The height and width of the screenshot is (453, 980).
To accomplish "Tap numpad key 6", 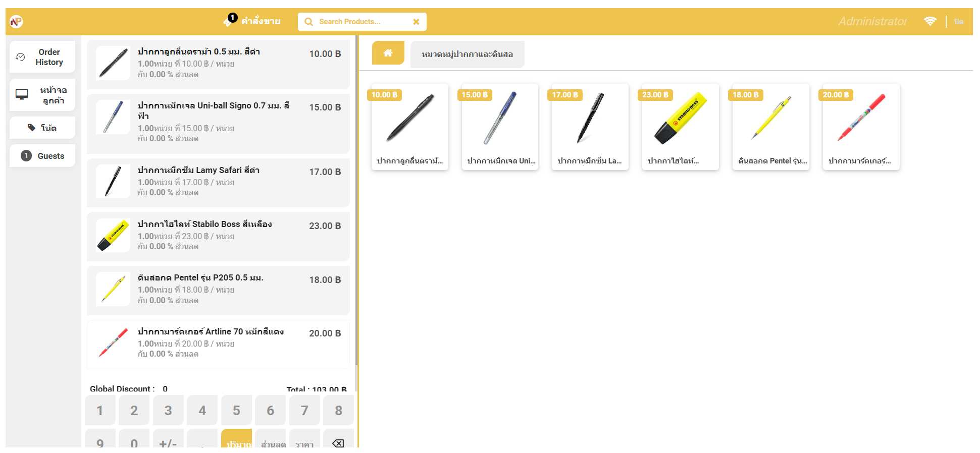I will point(270,410).
